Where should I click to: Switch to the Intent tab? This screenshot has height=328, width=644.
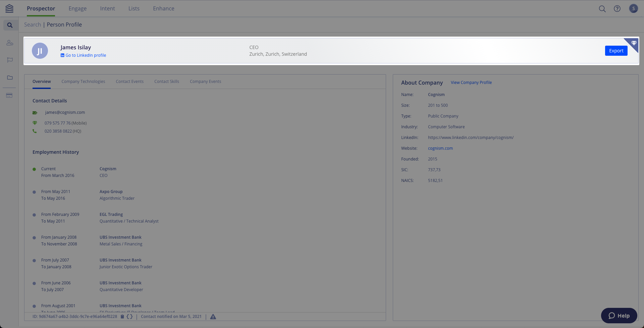click(x=107, y=8)
